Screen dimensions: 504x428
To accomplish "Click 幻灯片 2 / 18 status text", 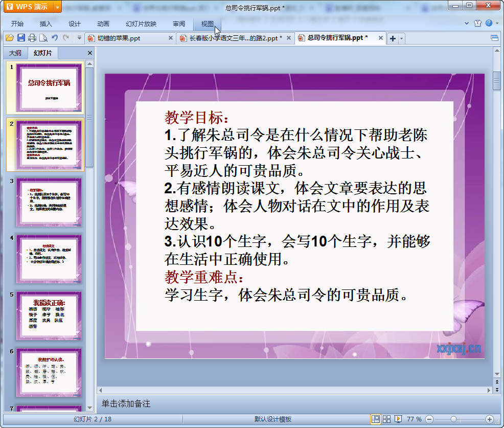I will click(x=93, y=419).
